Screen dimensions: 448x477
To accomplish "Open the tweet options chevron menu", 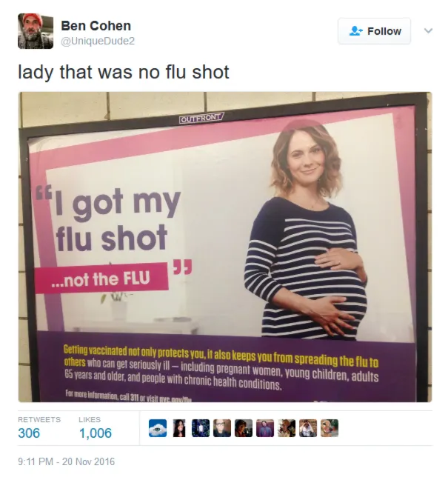I will tap(428, 30).
